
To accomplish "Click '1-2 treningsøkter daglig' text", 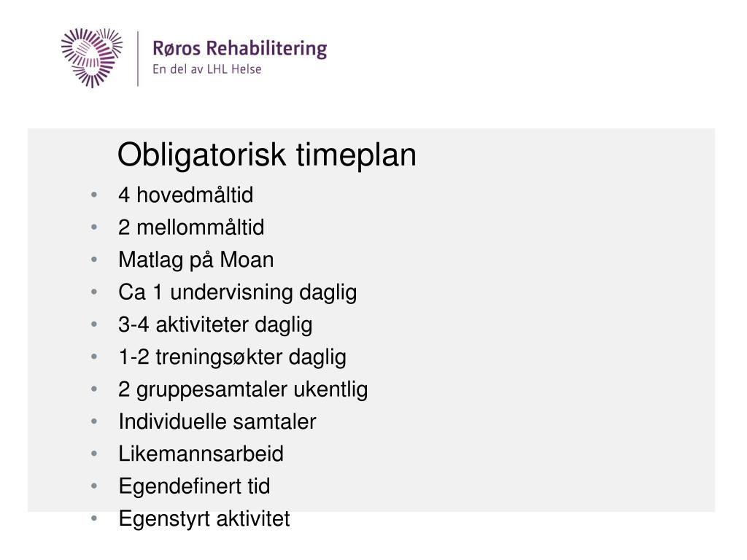I will 232,357.
